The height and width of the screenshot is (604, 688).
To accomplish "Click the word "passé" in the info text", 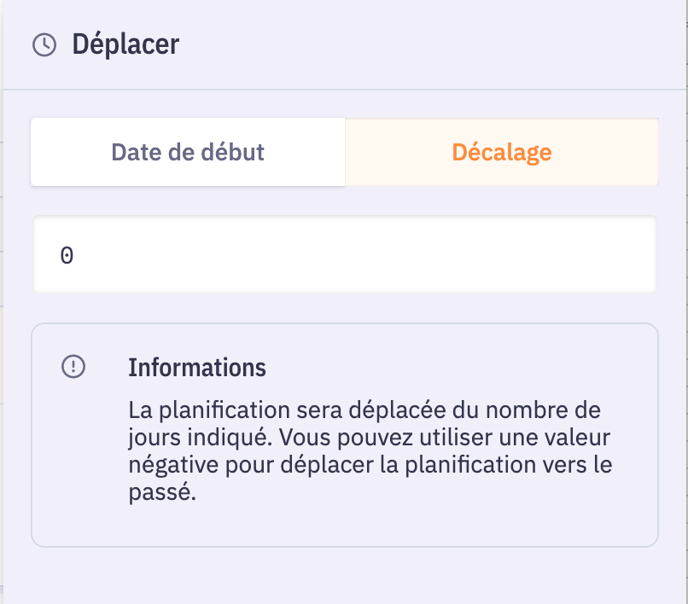I will tap(160, 494).
